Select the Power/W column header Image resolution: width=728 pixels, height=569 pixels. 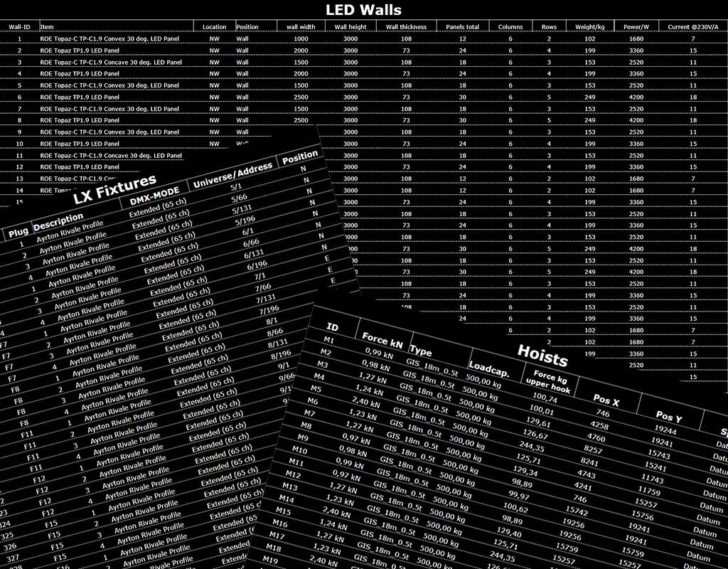tap(636, 27)
